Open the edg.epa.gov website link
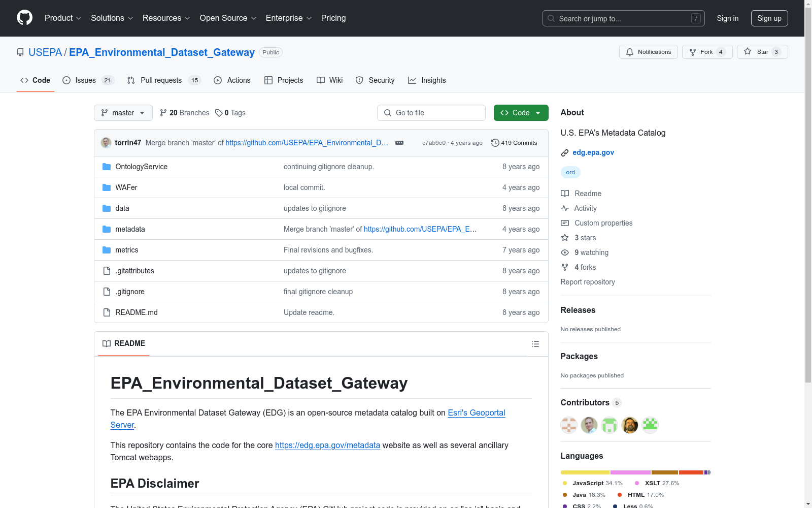This screenshot has height=508, width=812. 593,152
